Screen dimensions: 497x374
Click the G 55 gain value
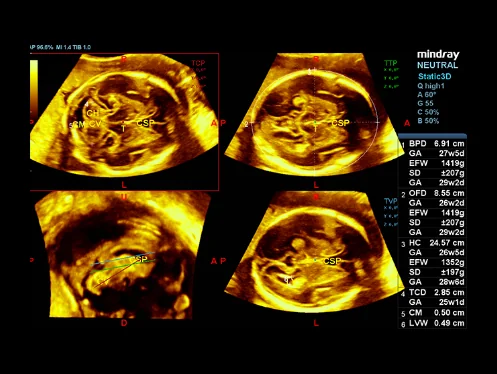[425, 103]
